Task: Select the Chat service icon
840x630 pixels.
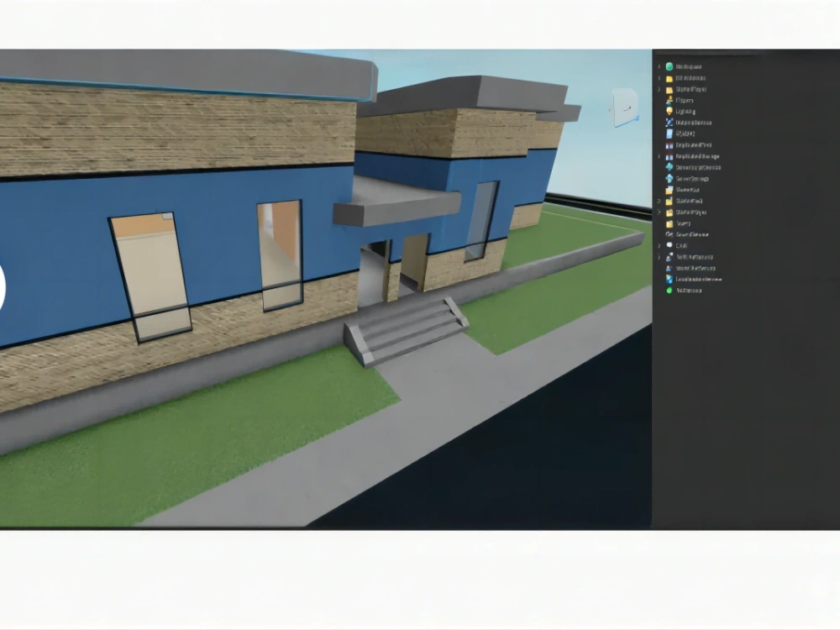Action: (669, 245)
